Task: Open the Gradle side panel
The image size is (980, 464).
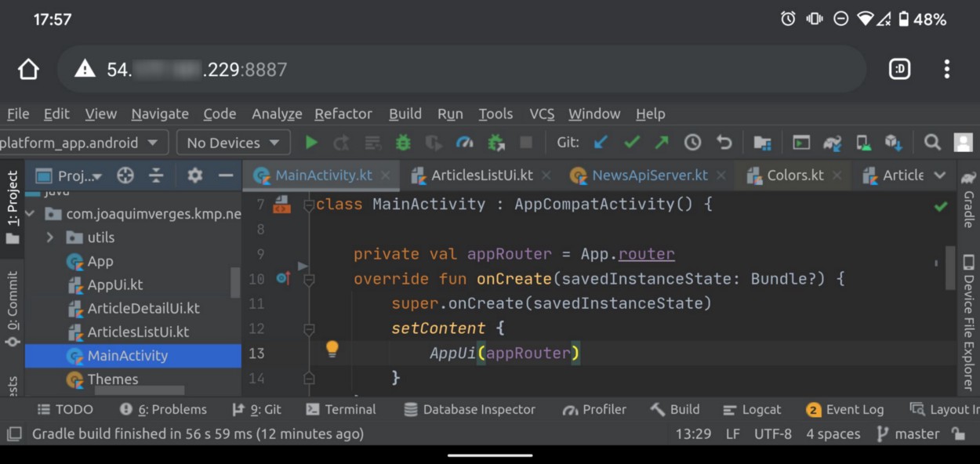Action: pyautogui.click(x=969, y=210)
